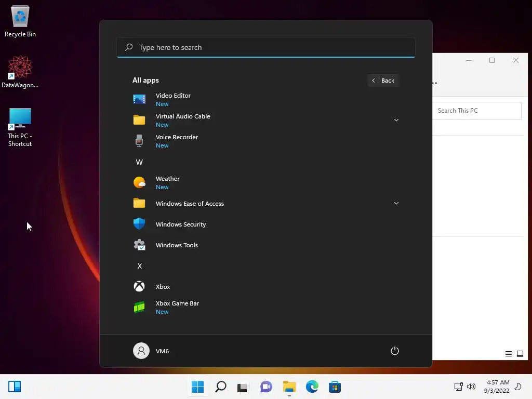The image size is (532, 399).
Task: Click the Xbox Game Bar label
Action: pyautogui.click(x=178, y=303)
